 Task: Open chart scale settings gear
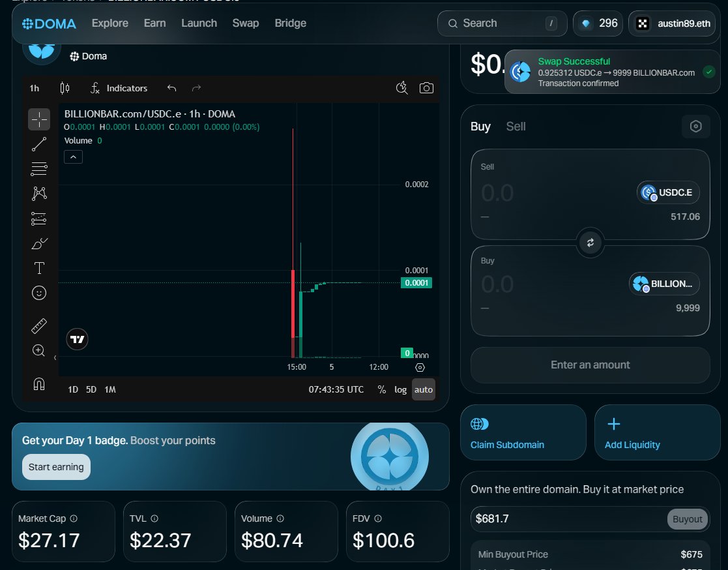pyautogui.click(x=420, y=367)
